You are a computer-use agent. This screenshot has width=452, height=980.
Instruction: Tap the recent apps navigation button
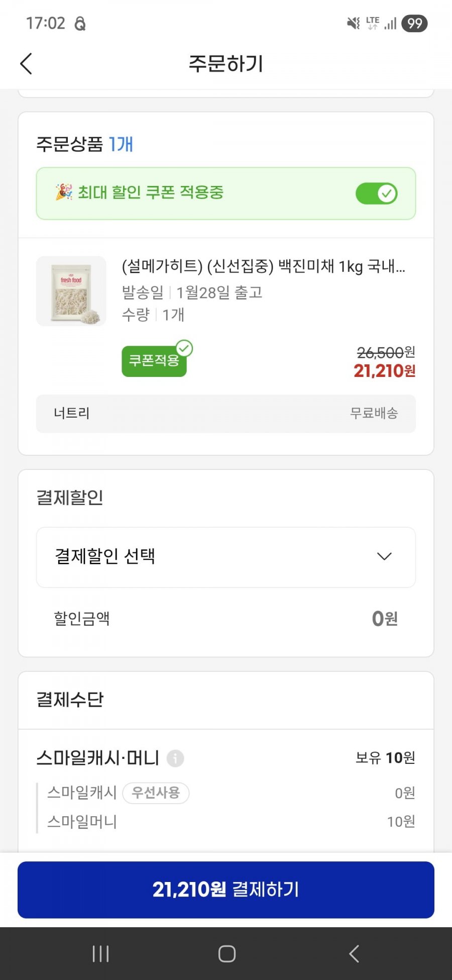(100, 953)
